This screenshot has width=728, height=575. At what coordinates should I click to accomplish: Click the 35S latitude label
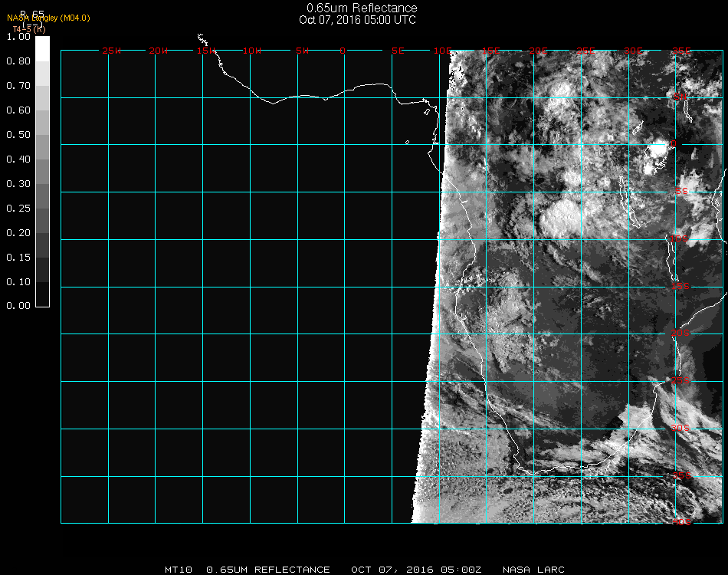point(681,475)
